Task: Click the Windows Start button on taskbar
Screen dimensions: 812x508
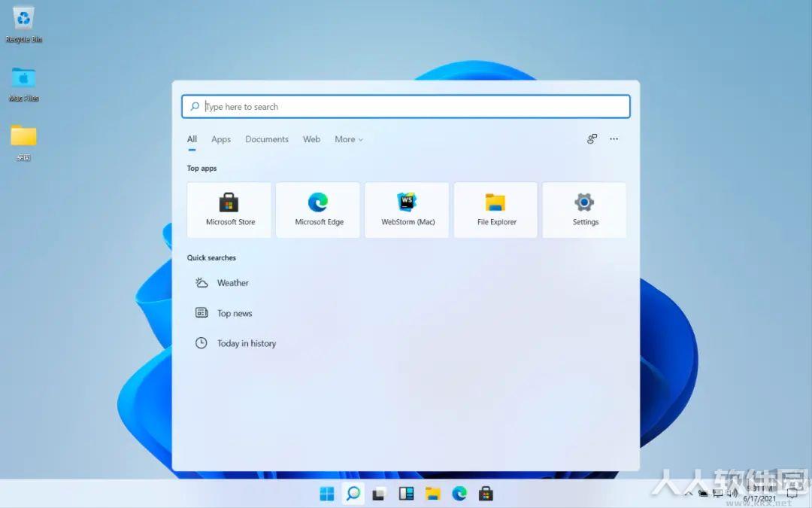Action: [327, 494]
